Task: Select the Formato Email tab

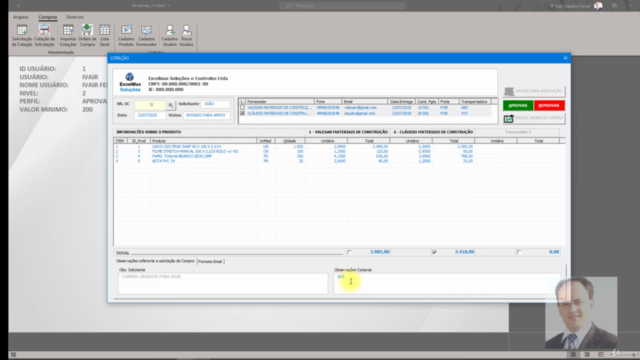Action: pos(210,261)
